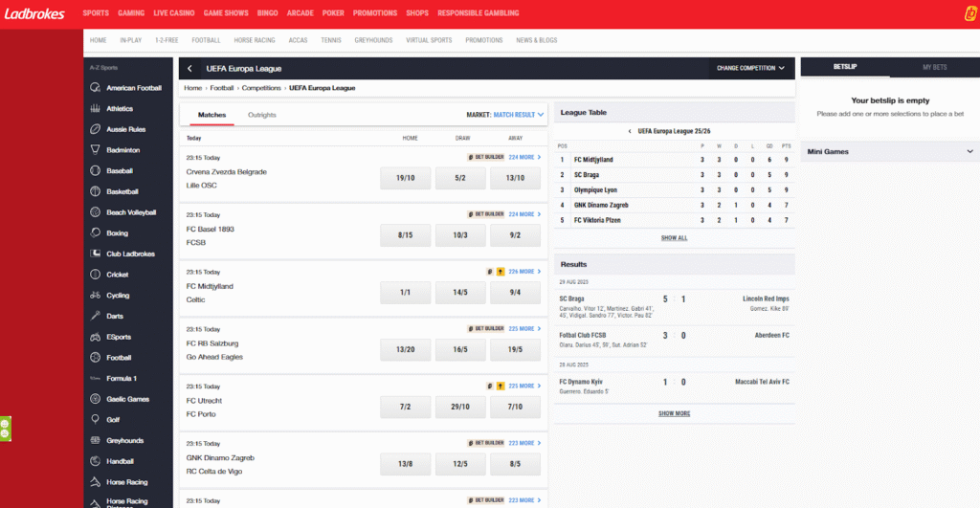The width and height of the screenshot is (980, 508).
Task: Go back using the arrow beside UEFA Europa League
Action: [x=189, y=69]
